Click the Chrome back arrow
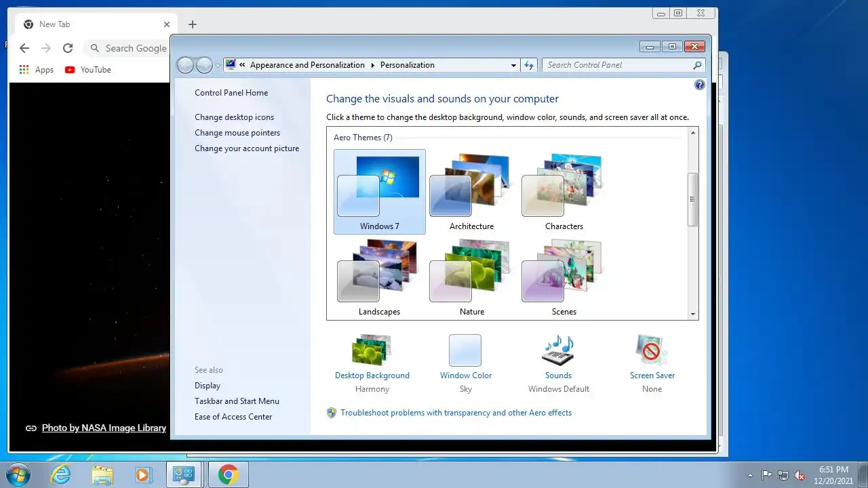 point(24,48)
